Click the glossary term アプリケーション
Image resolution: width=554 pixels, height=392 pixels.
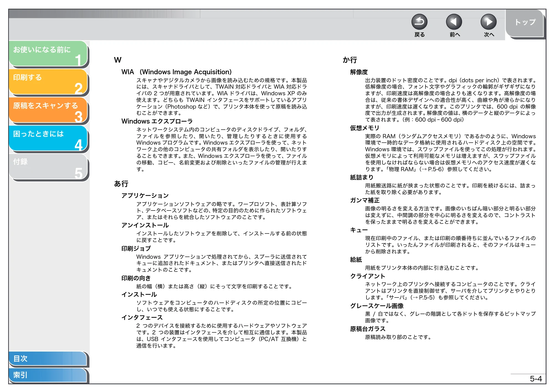(145, 196)
